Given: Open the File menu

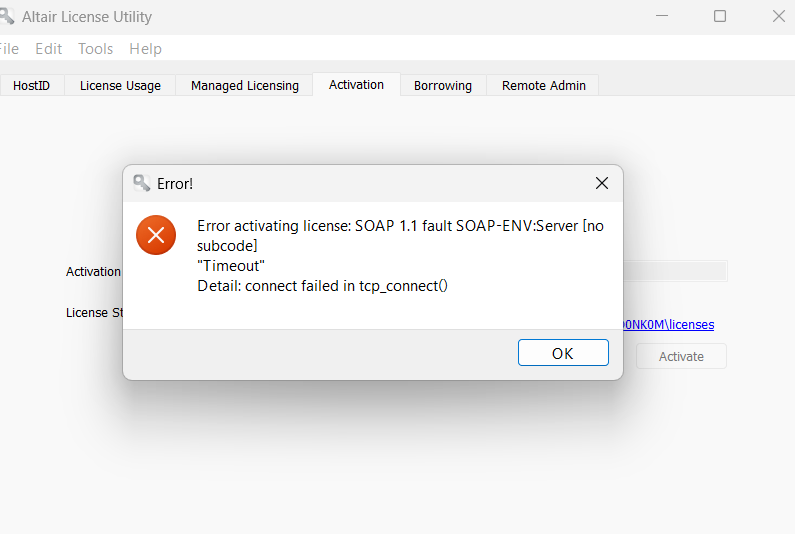Looking at the screenshot, I should click(9, 49).
